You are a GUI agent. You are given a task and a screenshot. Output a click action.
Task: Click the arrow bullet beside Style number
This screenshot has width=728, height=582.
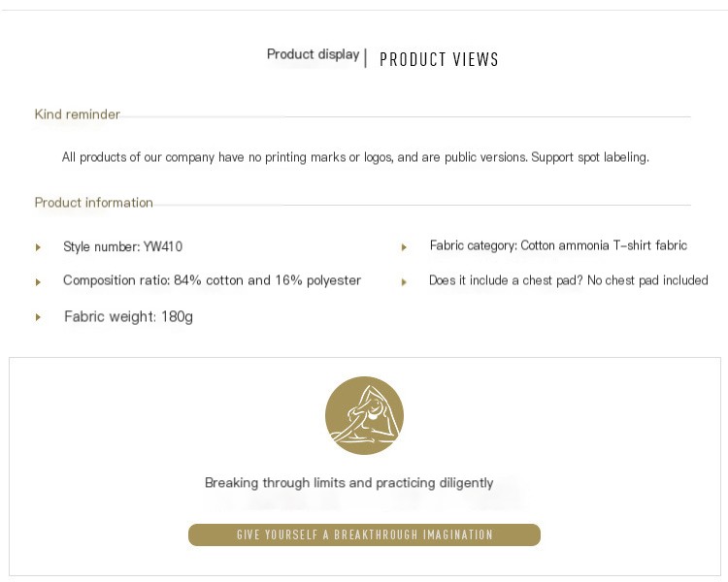click(38, 247)
